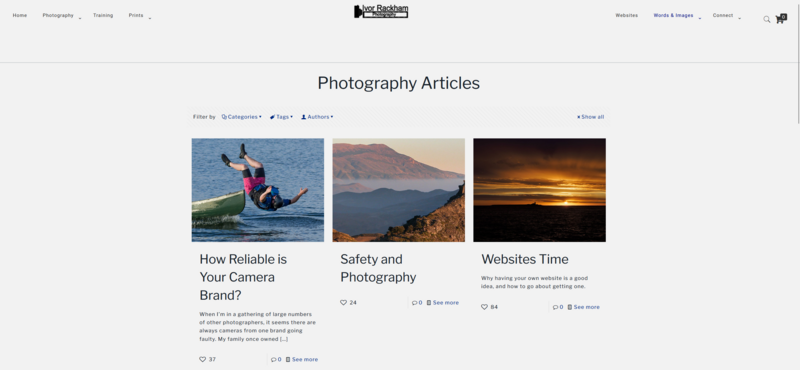The image size is (800, 370).
Task: Open the misty mountains photo thumbnail
Action: (398, 190)
